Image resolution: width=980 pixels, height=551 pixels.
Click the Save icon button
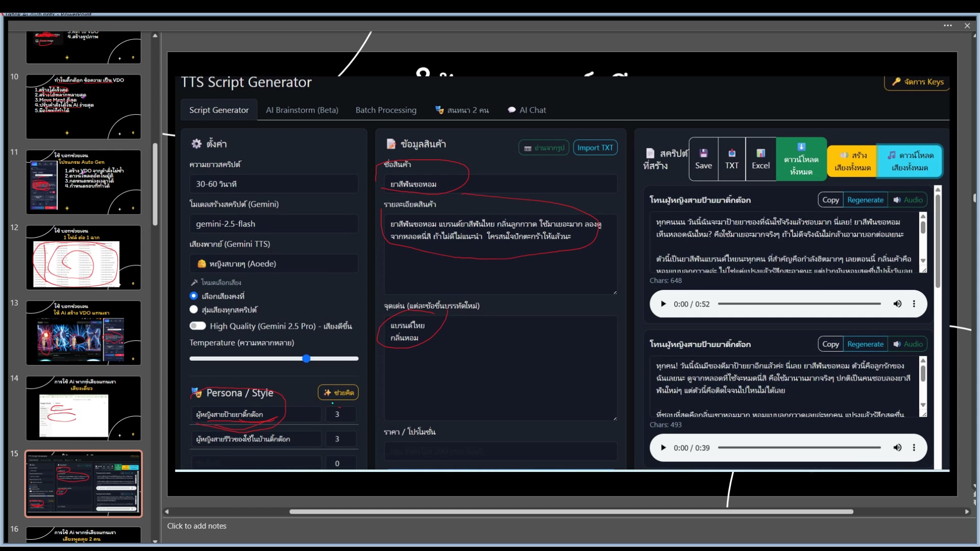703,159
